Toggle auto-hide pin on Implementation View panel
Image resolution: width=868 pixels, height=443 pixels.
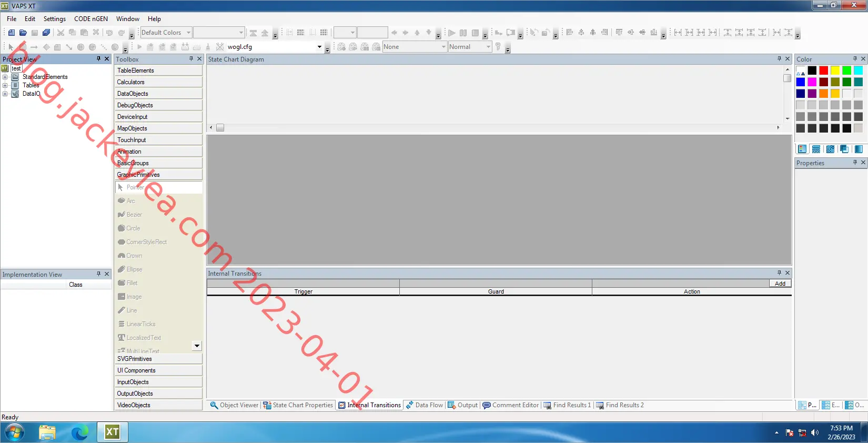98,274
